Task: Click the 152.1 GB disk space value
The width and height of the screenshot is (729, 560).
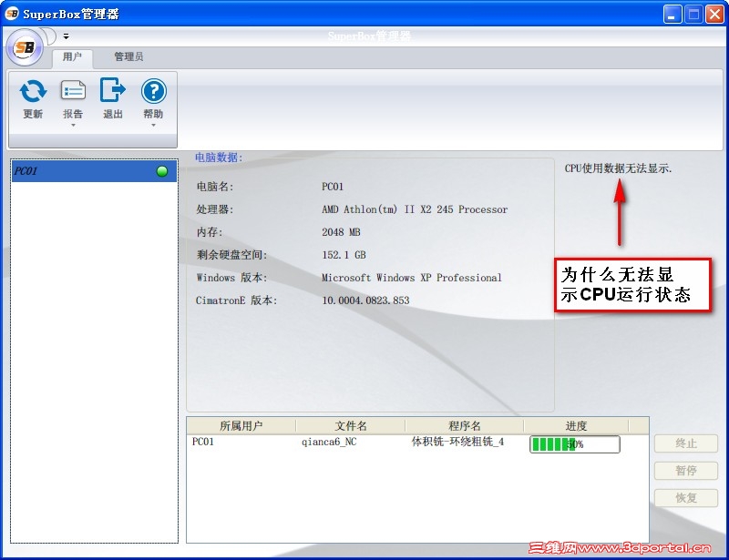Action: point(344,255)
